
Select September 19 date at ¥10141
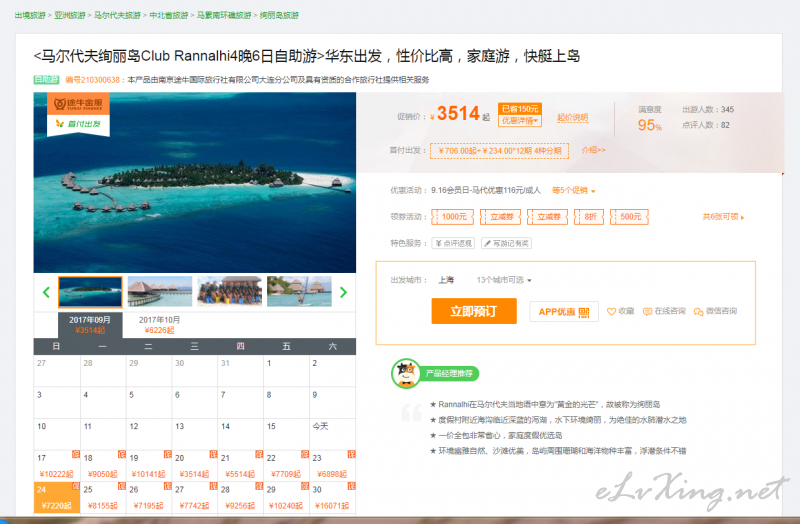pyautogui.click(x=149, y=465)
